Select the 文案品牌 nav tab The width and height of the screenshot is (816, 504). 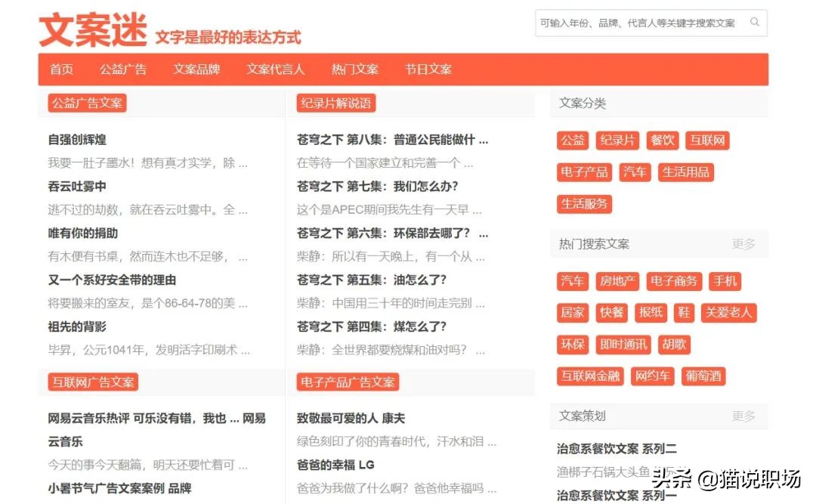[197, 69]
